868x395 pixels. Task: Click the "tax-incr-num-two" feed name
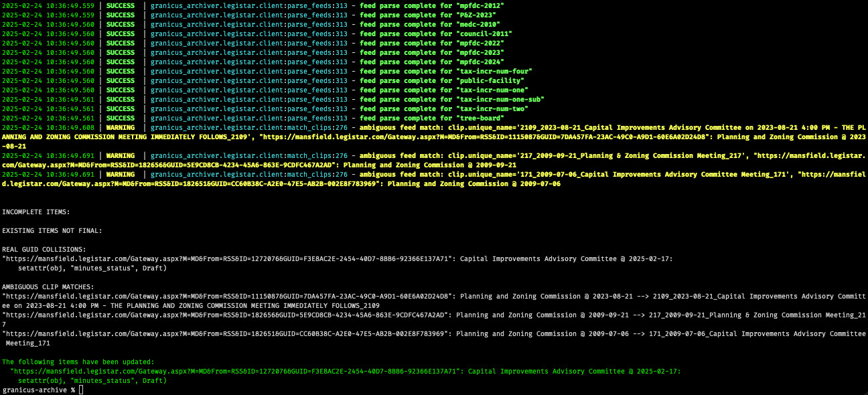[x=492, y=108]
